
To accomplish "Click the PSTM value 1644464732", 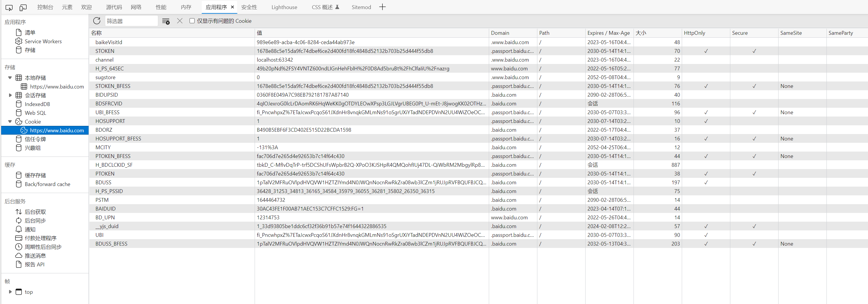I will (x=271, y=200).
